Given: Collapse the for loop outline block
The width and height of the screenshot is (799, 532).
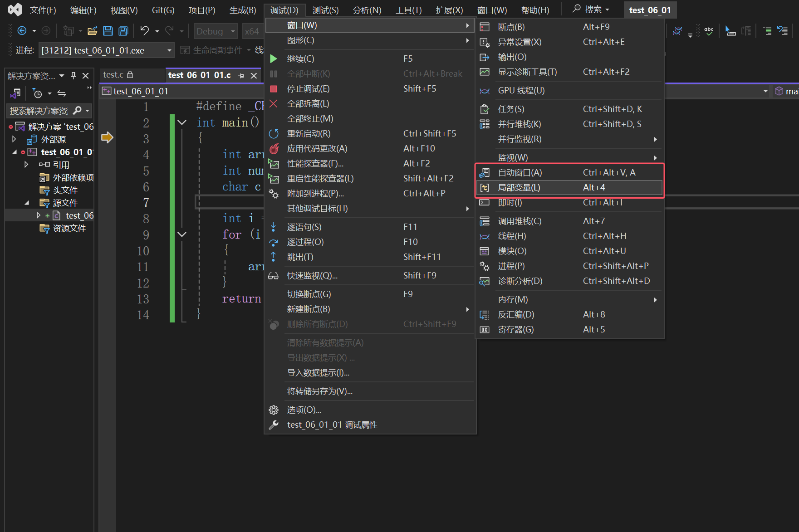Looking at the screenshot, I should tap(182, 234).
